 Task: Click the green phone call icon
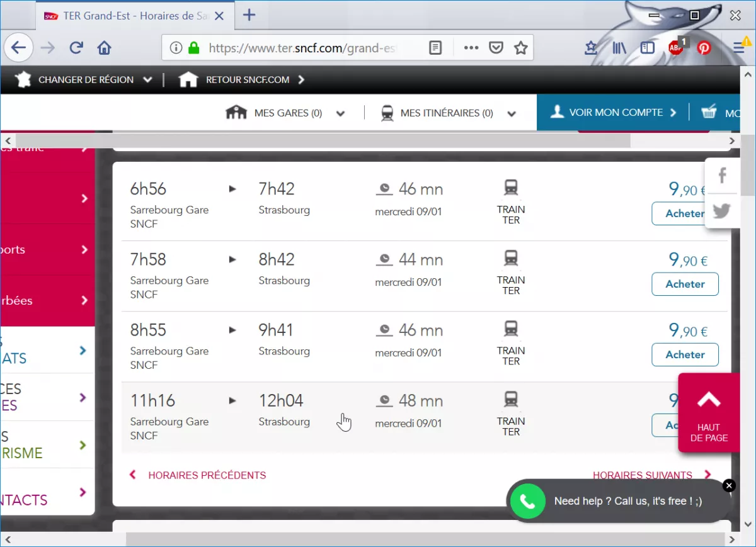coord(527,501)
